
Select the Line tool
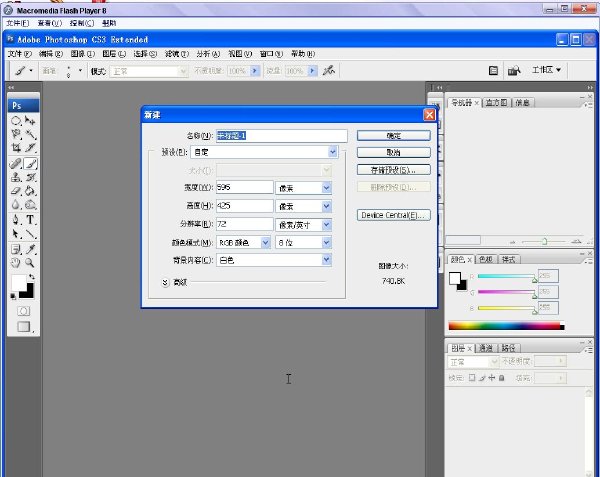coord(30,234)
